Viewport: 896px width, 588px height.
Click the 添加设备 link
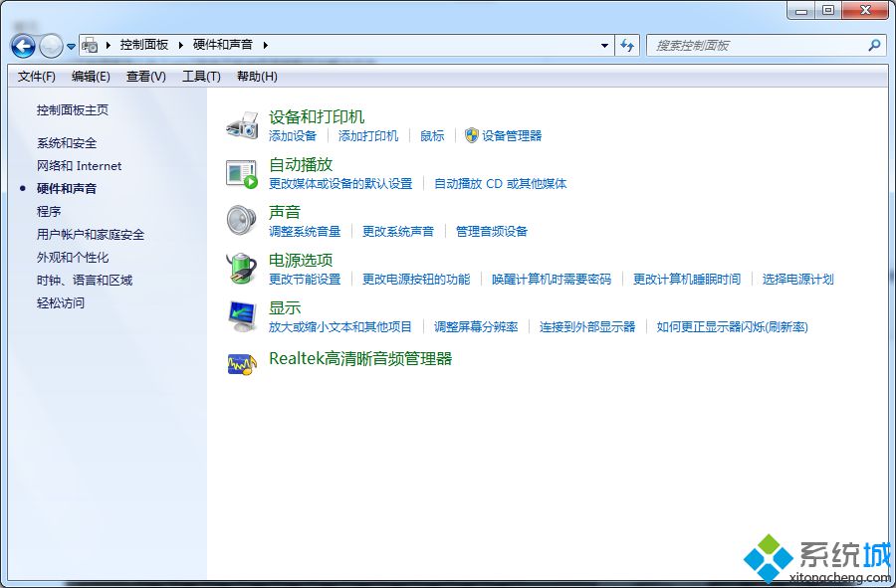pos(293,135)
